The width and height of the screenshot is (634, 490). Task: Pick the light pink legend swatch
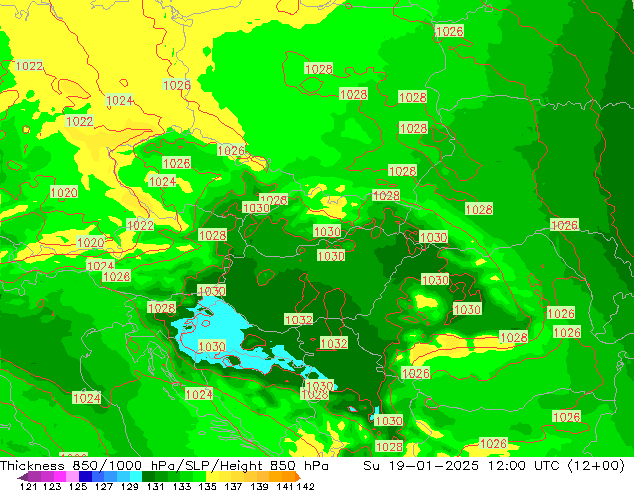(72, 476)
